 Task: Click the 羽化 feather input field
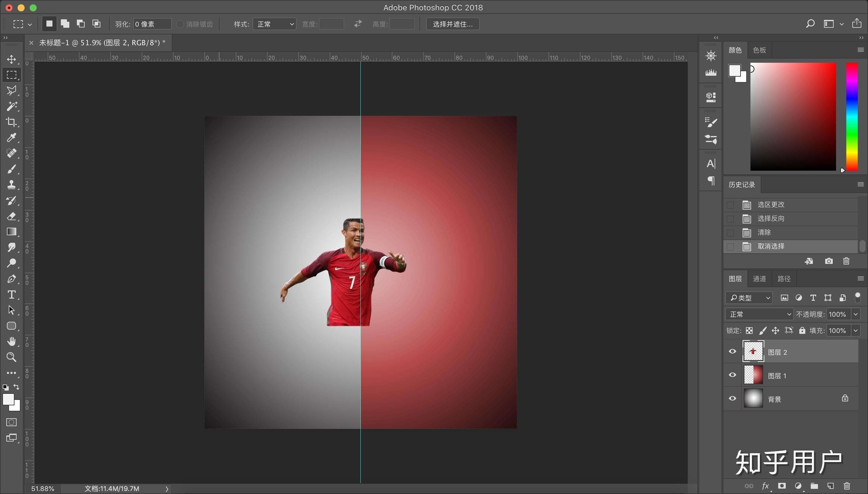click(152, 24)
